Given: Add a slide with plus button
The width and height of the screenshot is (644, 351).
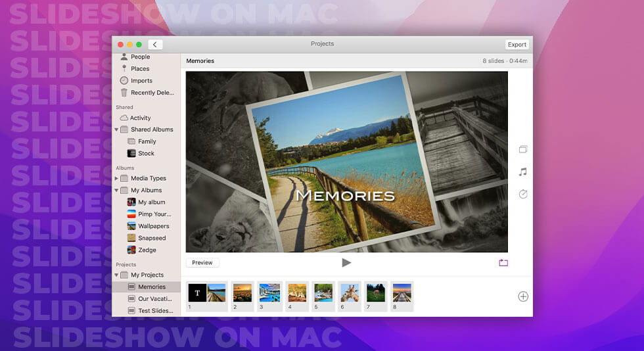Looking at the screenshot, I should click(x=523, y=296).
